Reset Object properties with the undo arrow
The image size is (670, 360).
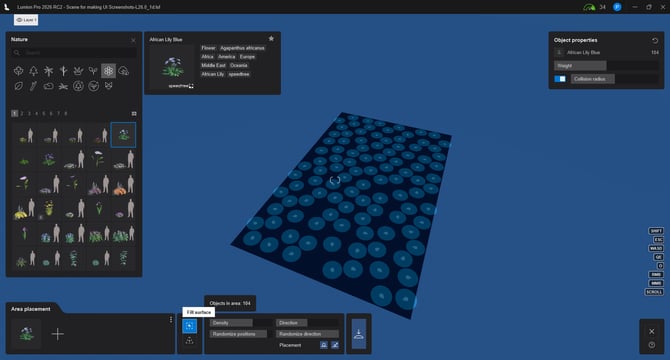pos(655,41)
